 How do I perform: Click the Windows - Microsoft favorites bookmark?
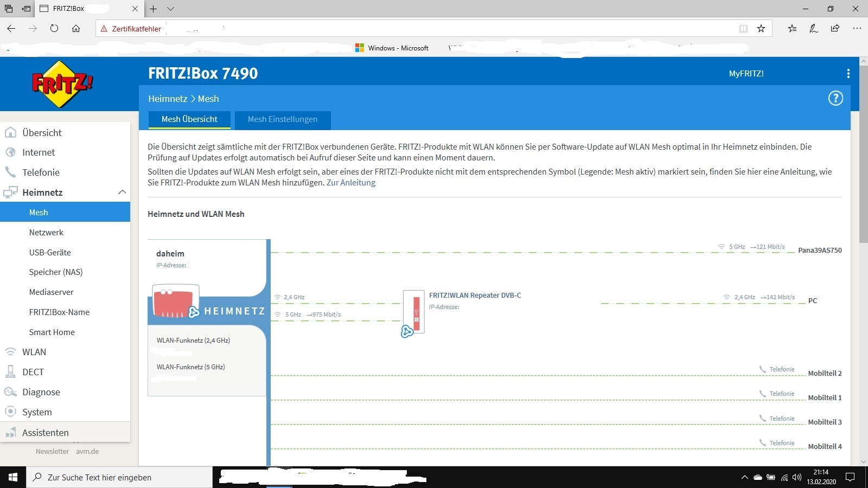(392, 48)
